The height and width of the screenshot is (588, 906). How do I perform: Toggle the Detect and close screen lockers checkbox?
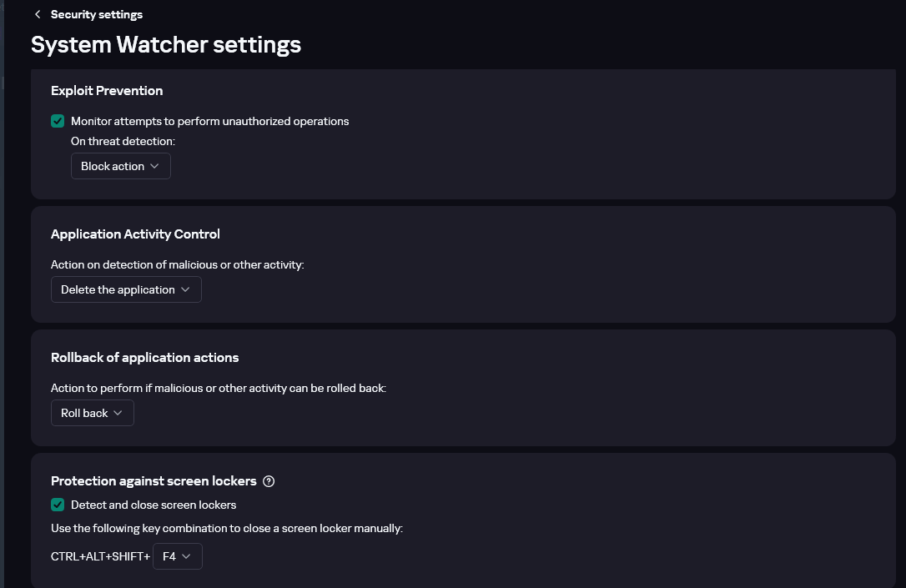click(x=58, y=505)
